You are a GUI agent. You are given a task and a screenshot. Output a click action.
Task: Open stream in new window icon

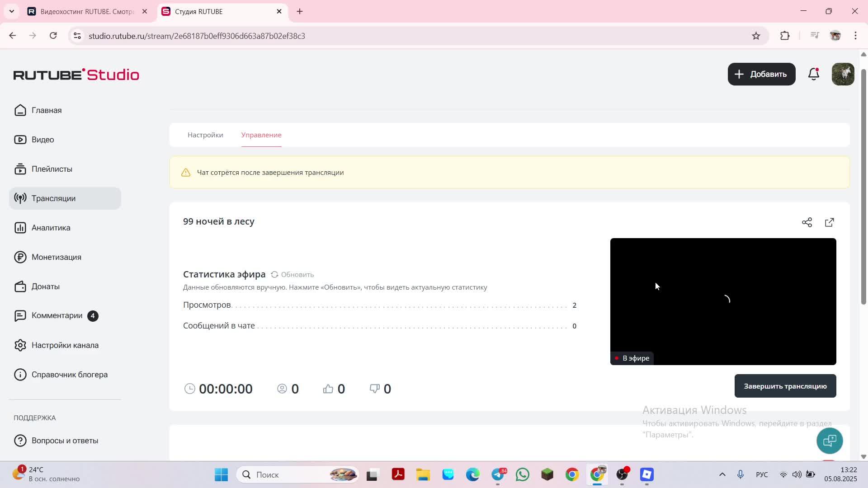830,222
